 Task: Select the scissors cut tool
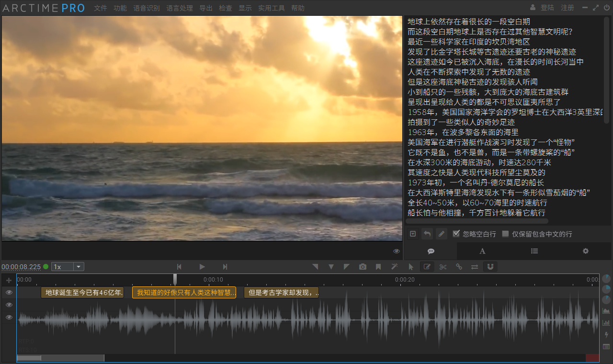443,267
